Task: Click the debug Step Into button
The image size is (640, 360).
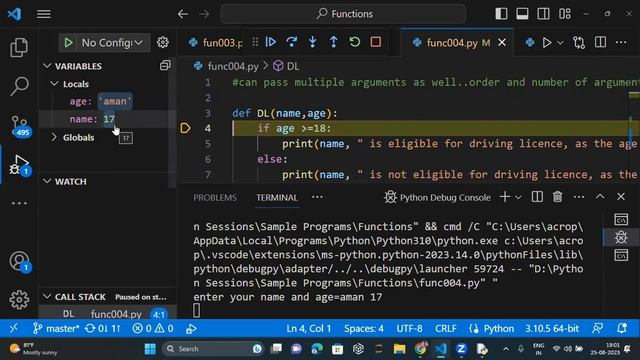Action: (313, 42)
